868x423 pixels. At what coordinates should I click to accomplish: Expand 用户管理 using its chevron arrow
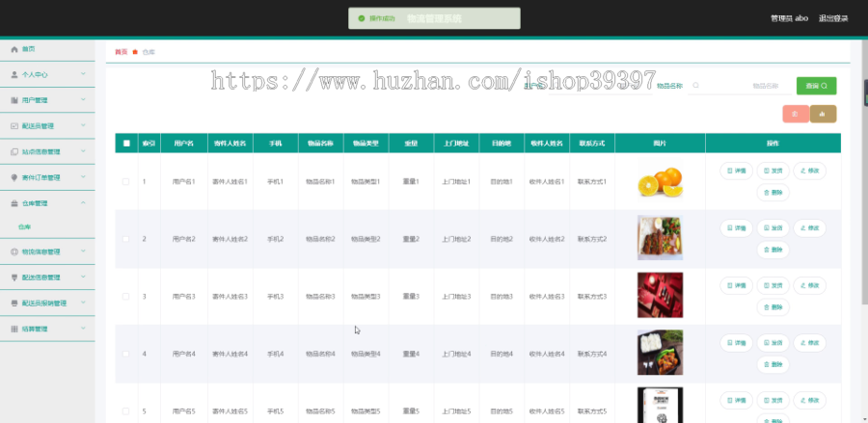[x=83, y=99]
